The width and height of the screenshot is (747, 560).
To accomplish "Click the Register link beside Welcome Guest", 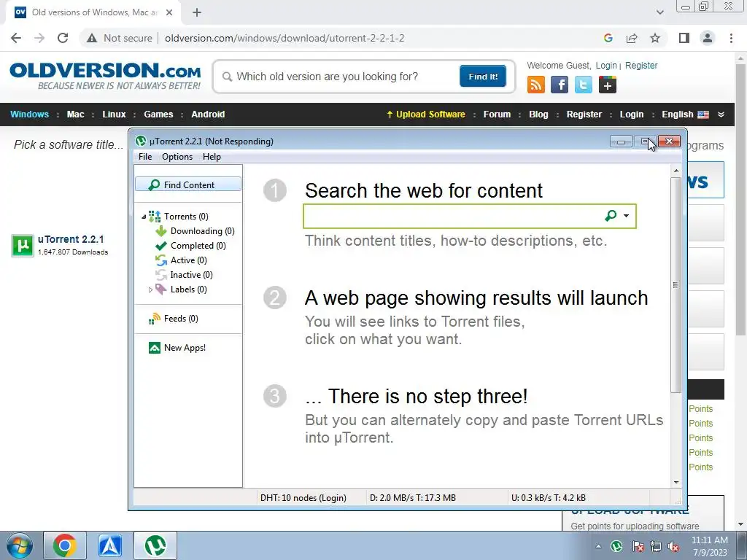I will pos(641,65).
